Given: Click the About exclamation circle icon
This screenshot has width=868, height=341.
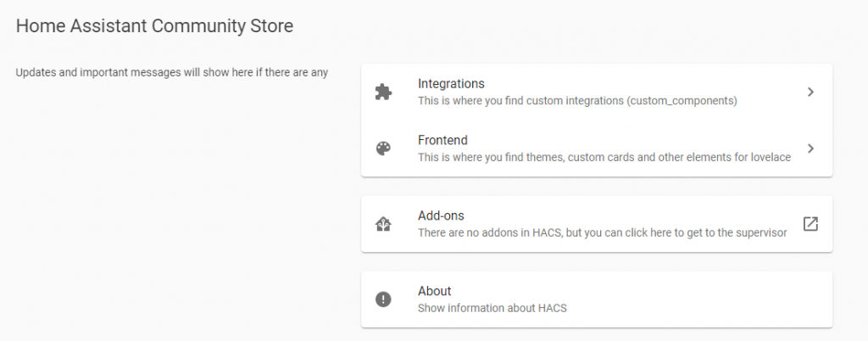Looking at the screenshot, I should coord(383,299).
